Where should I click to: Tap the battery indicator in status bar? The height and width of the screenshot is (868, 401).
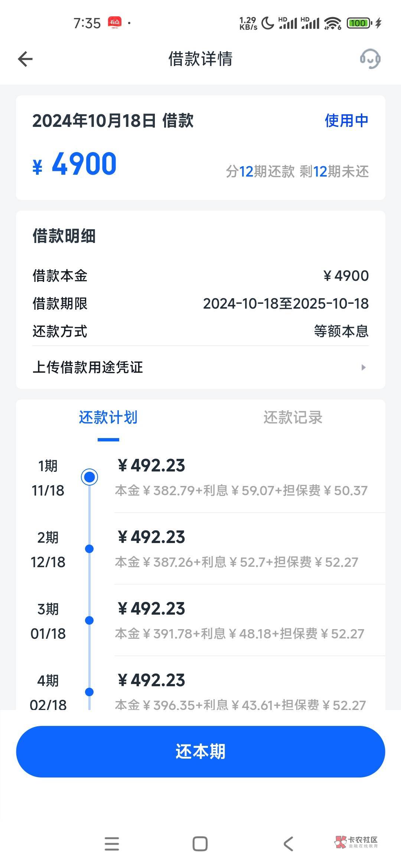pyautogui.click(x=359, y=23)
